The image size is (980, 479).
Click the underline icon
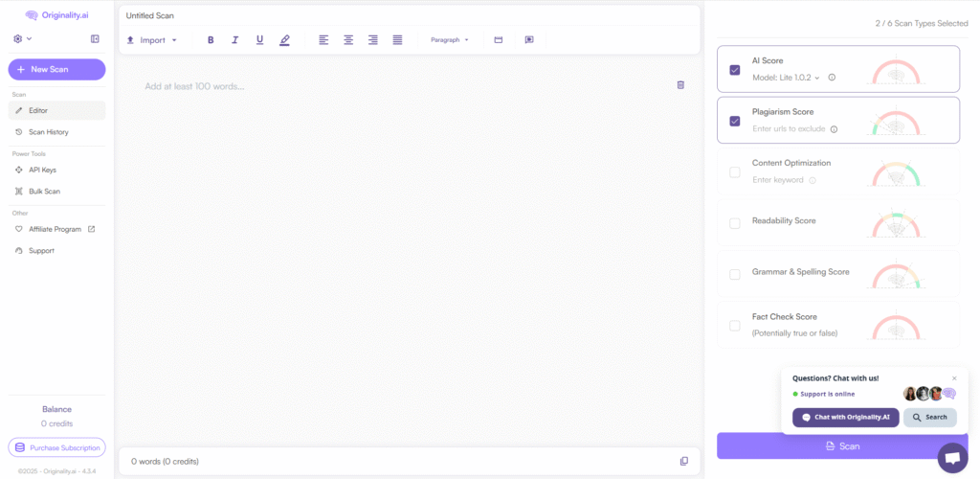pos(259,40)
